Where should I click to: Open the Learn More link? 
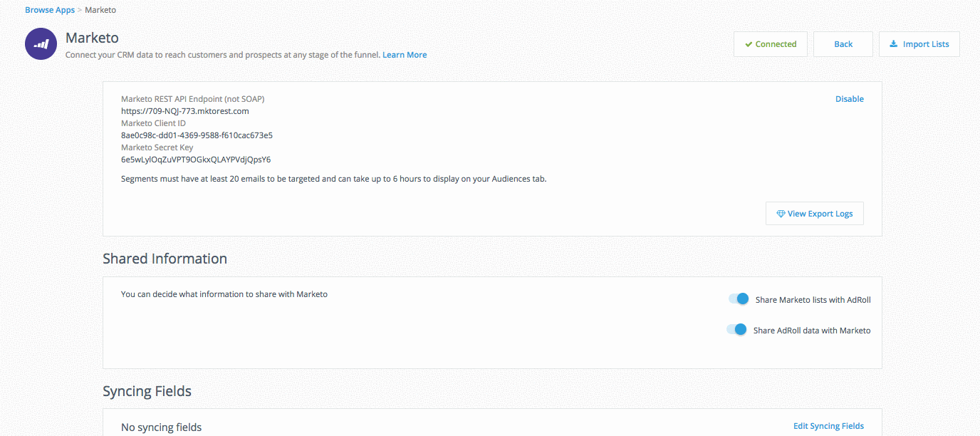pyautogui.click(x=405, y=55)
